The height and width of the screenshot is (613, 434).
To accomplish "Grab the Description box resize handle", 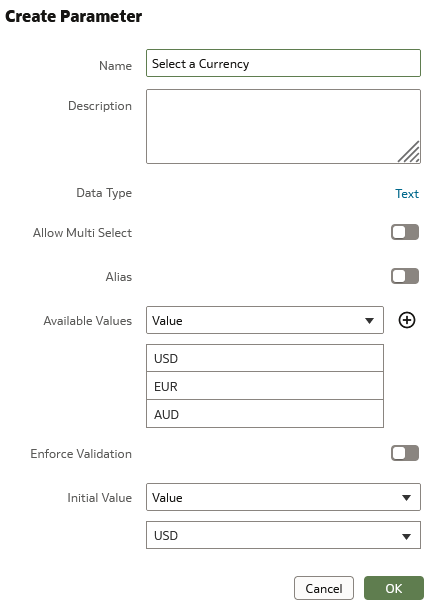I will coord(409,152).
